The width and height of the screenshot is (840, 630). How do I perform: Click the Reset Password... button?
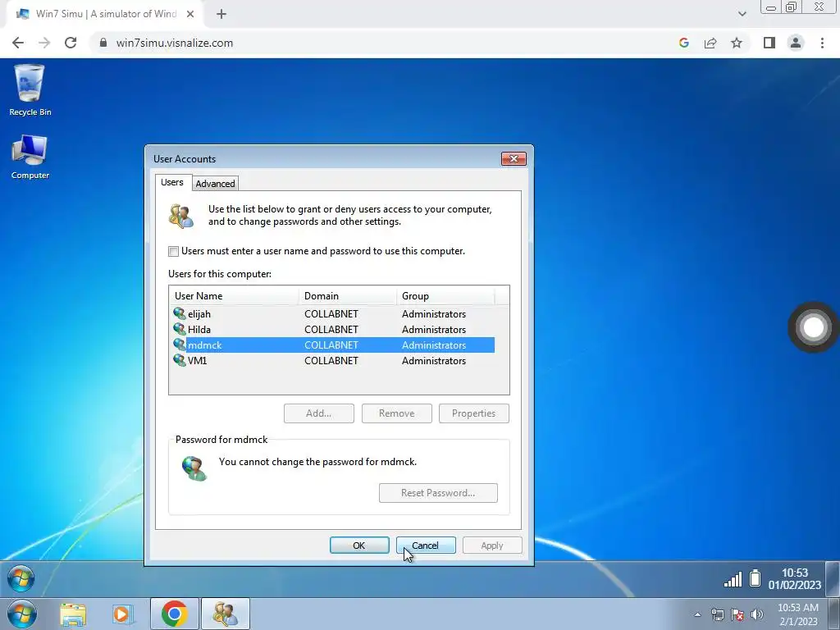[x=438, y=493]
